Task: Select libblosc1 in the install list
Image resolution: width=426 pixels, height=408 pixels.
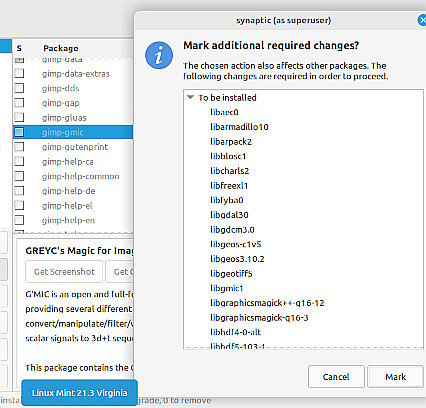Action: (228, 156)
